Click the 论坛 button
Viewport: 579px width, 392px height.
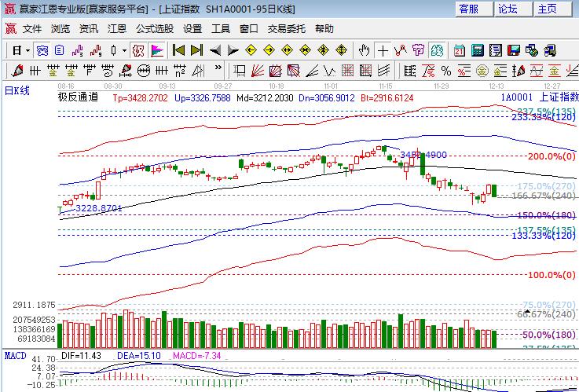tap(508, 9)
